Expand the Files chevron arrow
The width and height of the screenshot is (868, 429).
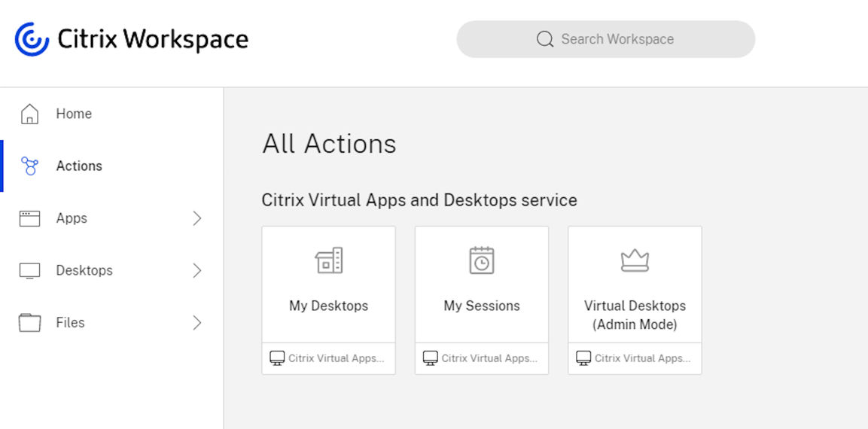pos(197,323)
